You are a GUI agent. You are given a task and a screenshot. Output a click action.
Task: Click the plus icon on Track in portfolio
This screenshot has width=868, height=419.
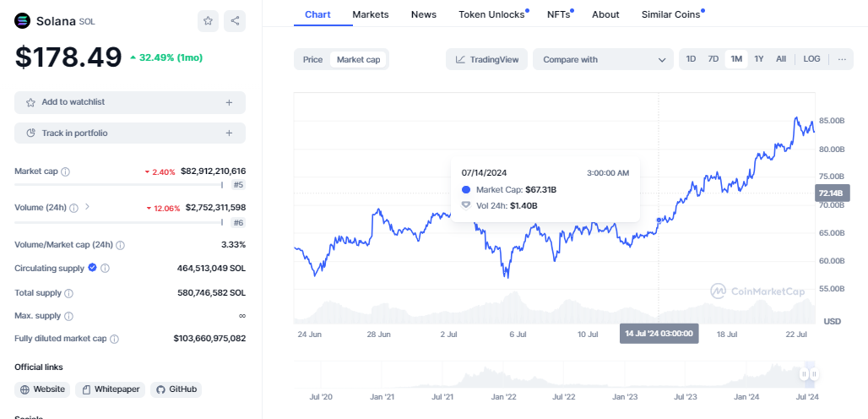229,133
